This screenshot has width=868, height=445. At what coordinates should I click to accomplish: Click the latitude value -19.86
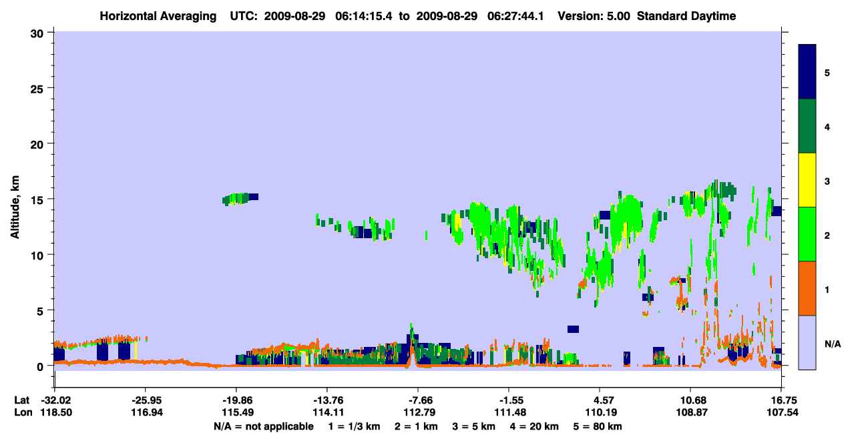coord(236,400)
